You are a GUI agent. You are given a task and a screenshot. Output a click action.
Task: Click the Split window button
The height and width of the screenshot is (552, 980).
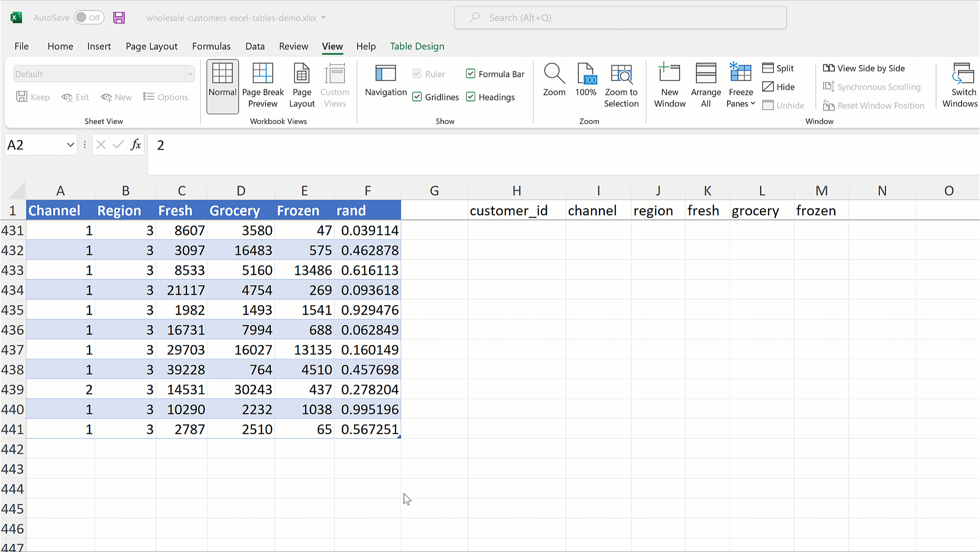[x=778, y=68]
